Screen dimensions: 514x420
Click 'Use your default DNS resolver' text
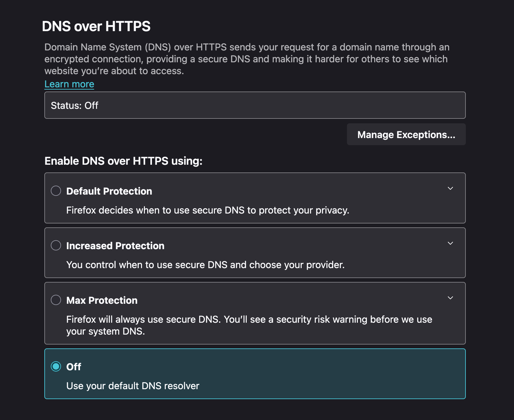(133, 386)
